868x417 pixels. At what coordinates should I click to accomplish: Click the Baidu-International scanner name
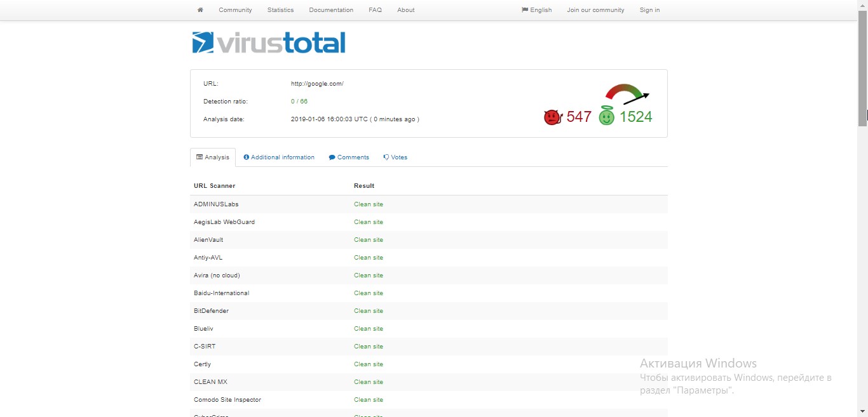221,293
